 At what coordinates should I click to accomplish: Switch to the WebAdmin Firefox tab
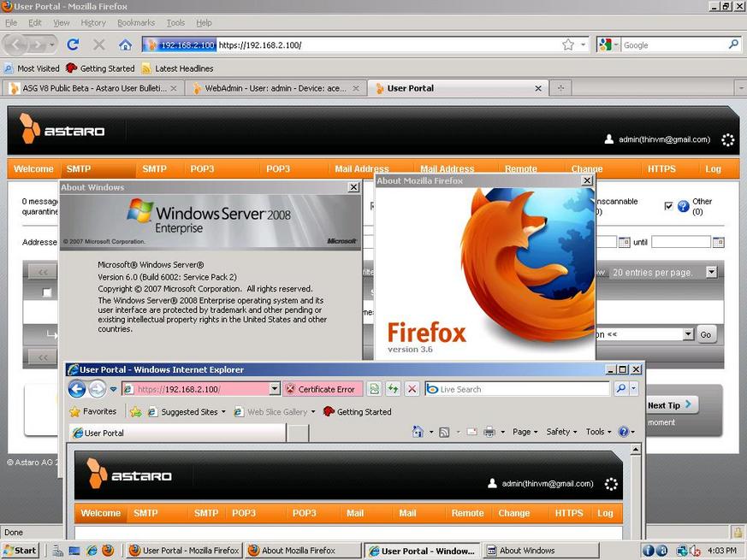pyautogui.click(x=270, y=88)
